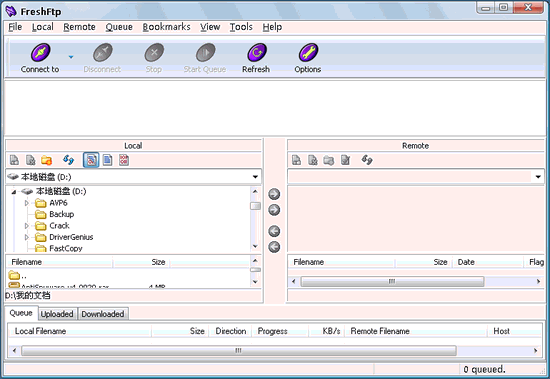Open the Remote menu

tap(79, 27)
